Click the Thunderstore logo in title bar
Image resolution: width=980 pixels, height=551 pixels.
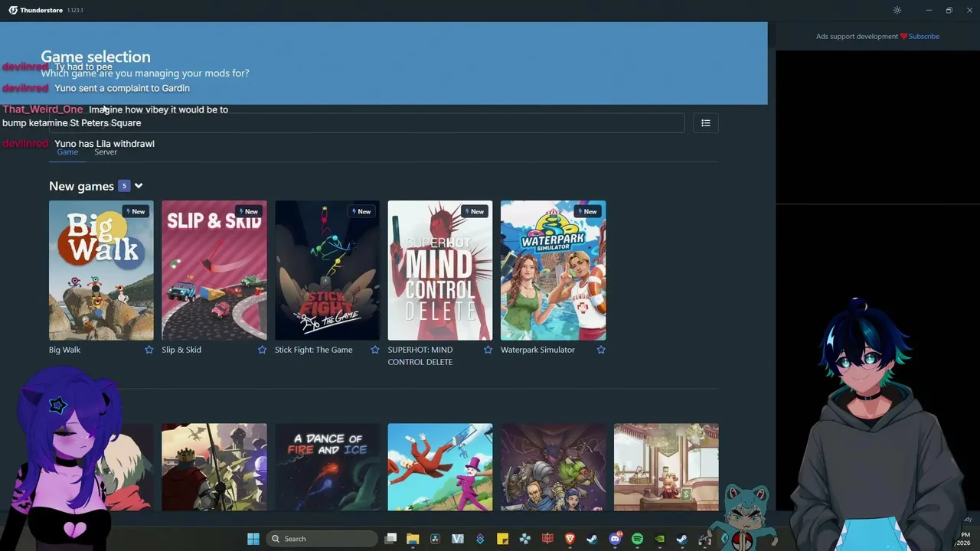coord(14,10)
